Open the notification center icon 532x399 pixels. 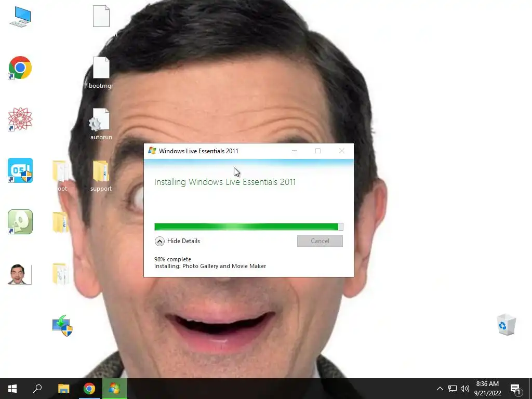(x=515, y=389)
